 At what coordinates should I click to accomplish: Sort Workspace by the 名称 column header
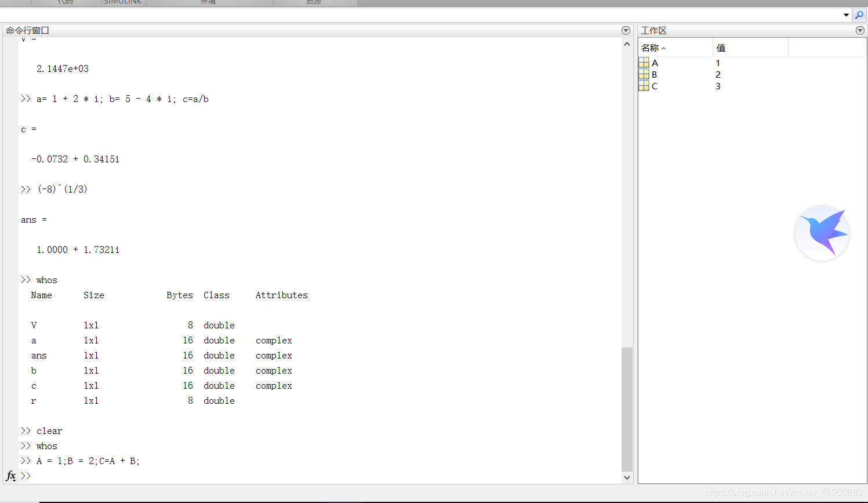(675, 48)
